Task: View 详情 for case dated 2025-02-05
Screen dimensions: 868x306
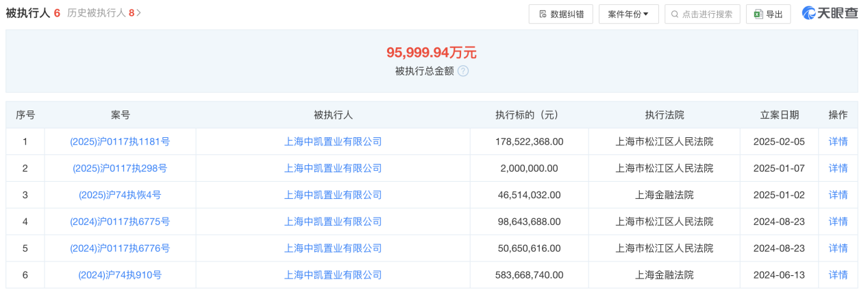Action: [838, 141]
